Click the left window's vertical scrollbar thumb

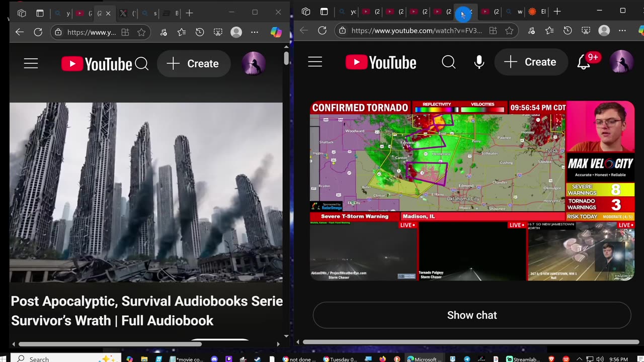click(x=286, y=58)
